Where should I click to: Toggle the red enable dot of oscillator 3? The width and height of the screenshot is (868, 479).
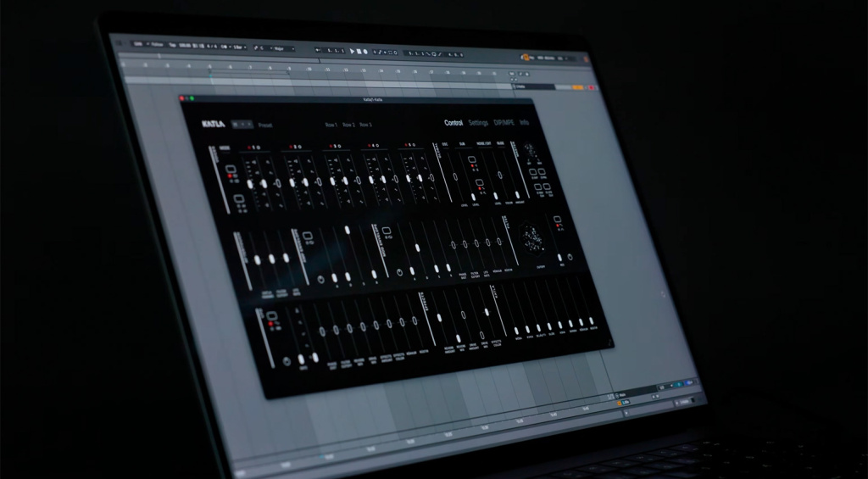point(331,146)
